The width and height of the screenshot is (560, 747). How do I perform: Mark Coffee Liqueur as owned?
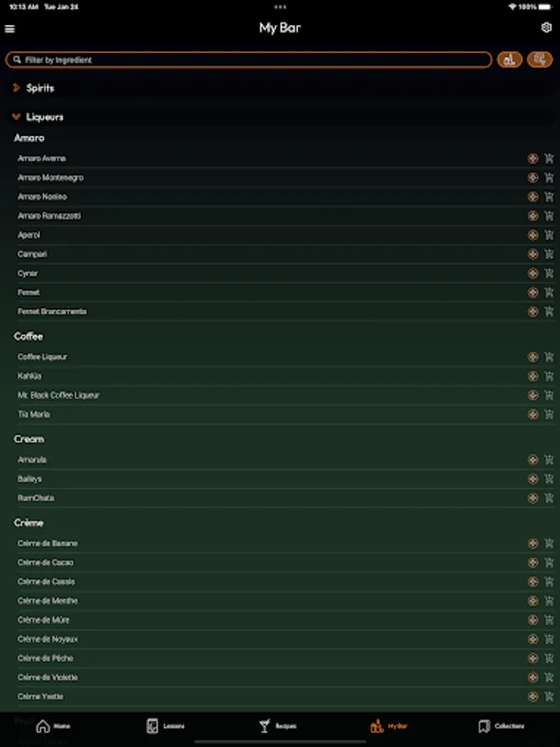point(533,357)
